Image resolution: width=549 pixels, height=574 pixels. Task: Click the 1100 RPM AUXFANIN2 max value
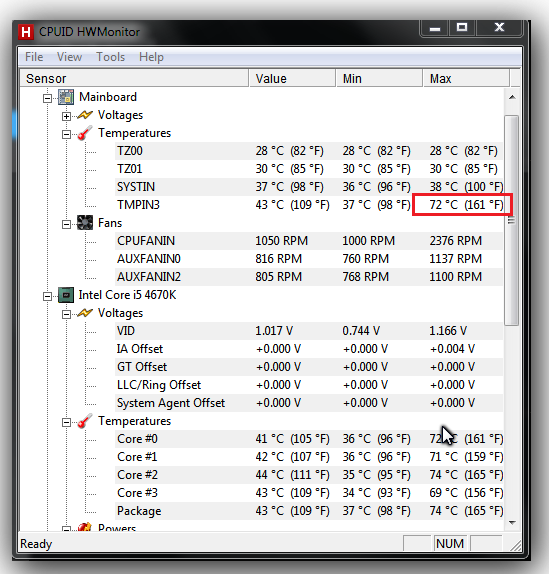click(x=456, y=277)
